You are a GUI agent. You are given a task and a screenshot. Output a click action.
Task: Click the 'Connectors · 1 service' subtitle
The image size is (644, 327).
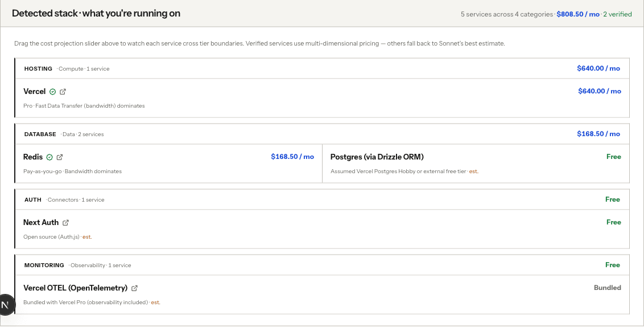76,199
